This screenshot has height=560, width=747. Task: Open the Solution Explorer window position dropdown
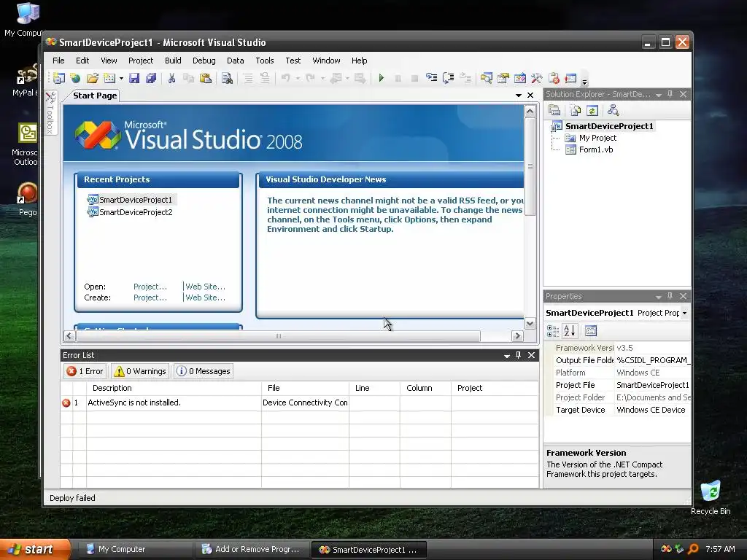click(x=659, y=95)
